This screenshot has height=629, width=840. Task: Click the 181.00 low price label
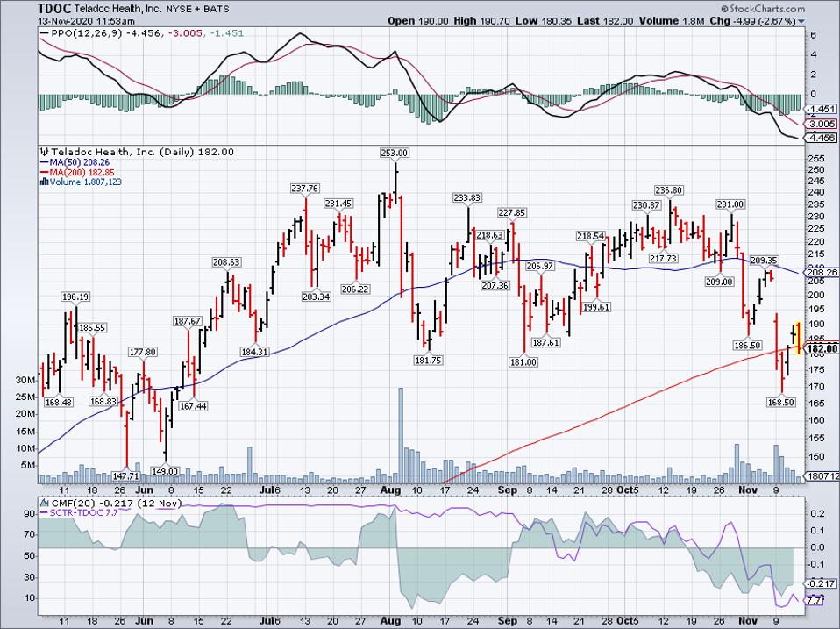tap(523, 362)
